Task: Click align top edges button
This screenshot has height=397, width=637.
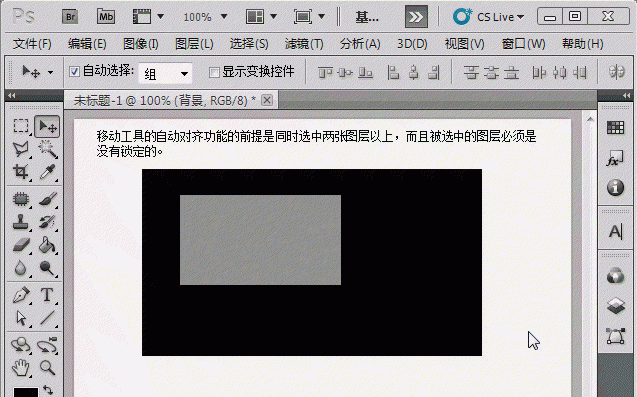Action: pos(325,73)
